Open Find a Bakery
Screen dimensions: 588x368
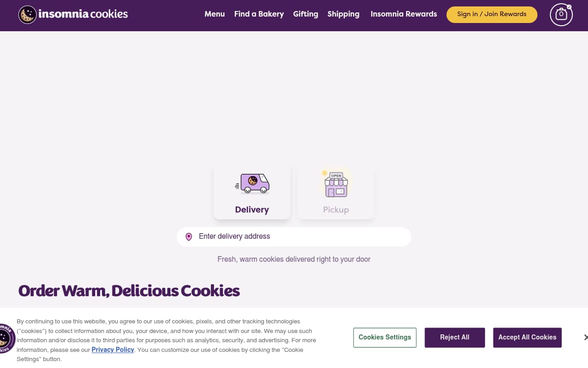pos(259,14)
